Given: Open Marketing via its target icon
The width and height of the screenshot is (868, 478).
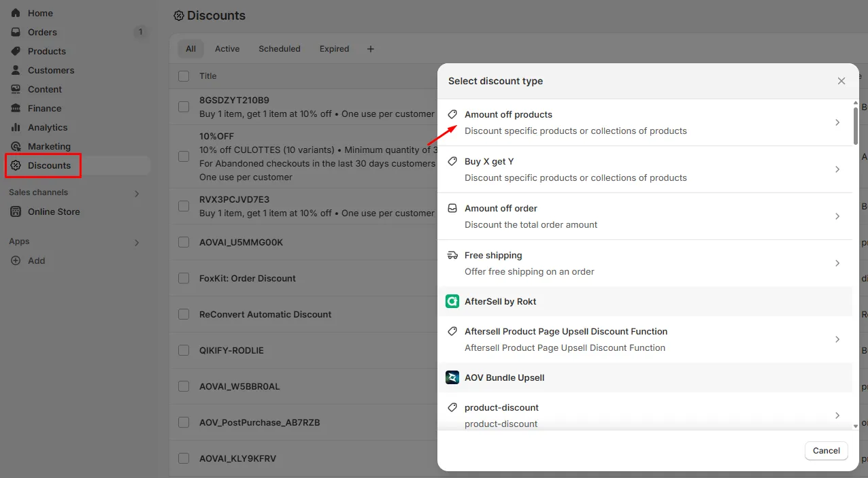Looking at the screenshot, I should [16, 146].
